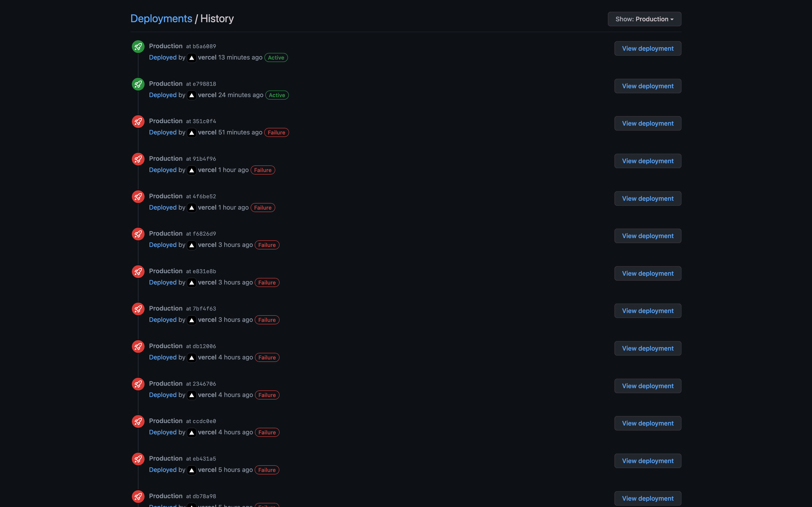This screenshot has height=507, width=812.
Task: View deployment for commit 2346706
Action: [x=647, y=386]
